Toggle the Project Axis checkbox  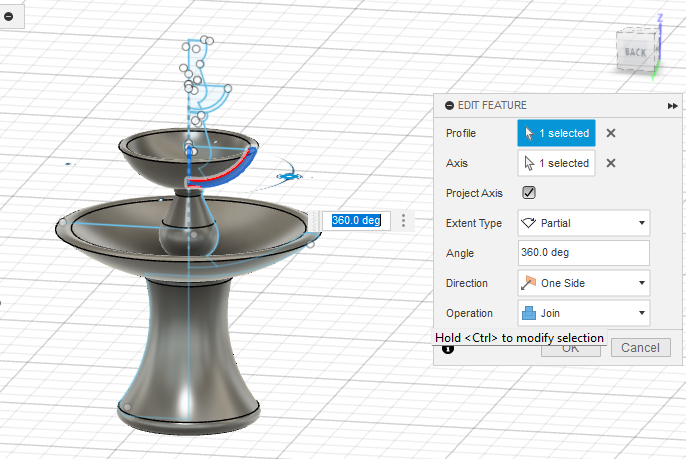(x=529, y=193)
